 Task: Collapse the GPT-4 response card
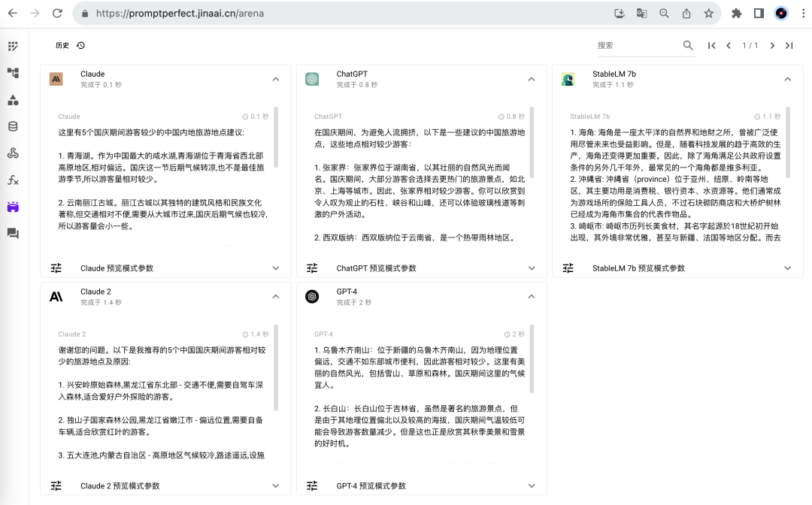pos(532,296)
